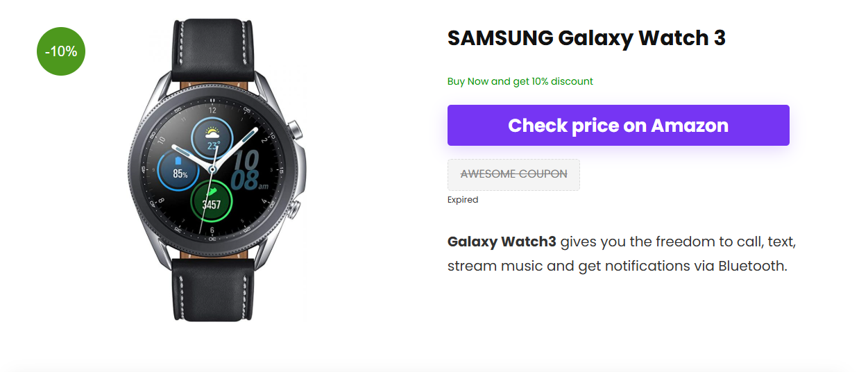The height and width of the screenshot is (372, 868).
Task: Click the SAMSUNG Galaxy Watch 3 title
Action: click(x=586, y=38)
